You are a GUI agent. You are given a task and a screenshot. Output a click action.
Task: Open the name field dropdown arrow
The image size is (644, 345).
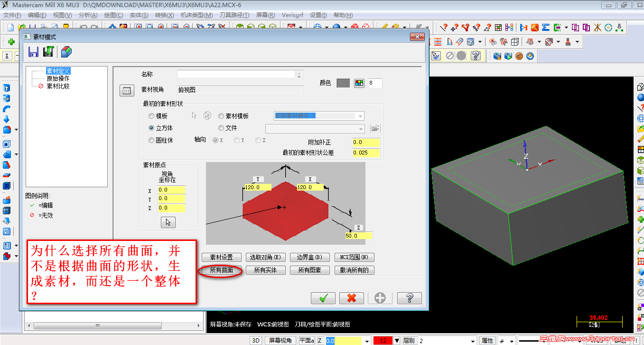coord(299,74)
